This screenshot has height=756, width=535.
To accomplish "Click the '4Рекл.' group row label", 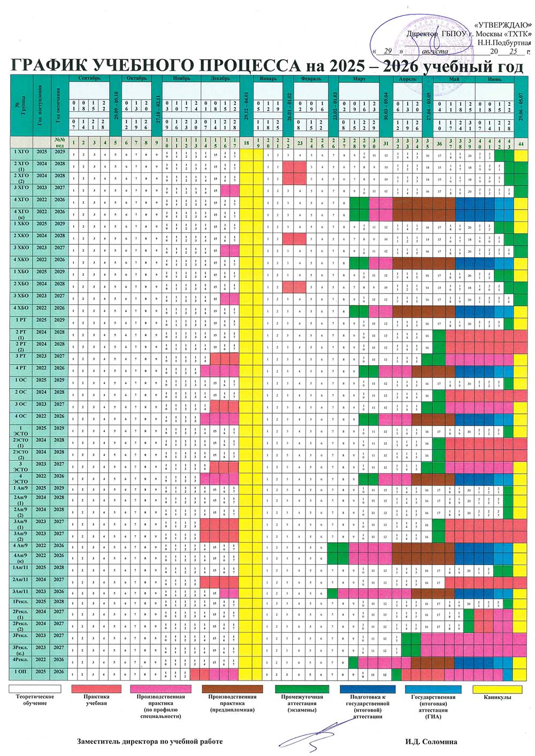I will 21,660.
